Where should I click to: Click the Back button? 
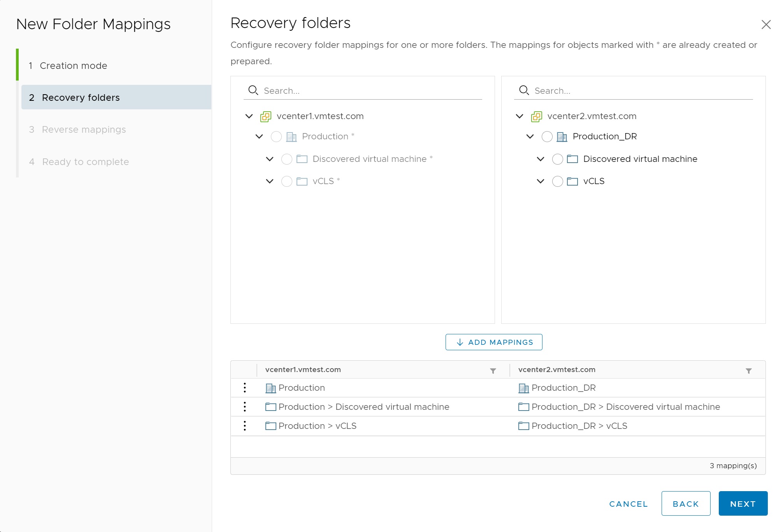685,504
